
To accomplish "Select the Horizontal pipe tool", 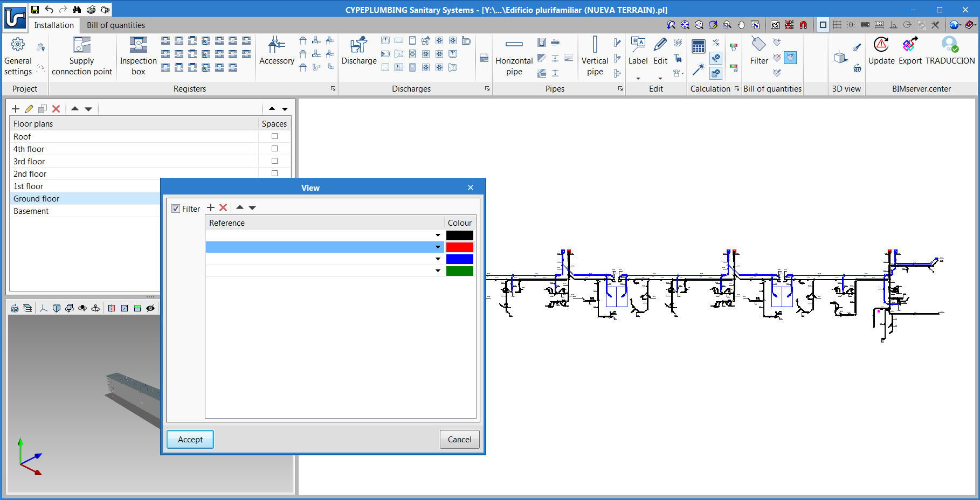I will pos(514,56).
